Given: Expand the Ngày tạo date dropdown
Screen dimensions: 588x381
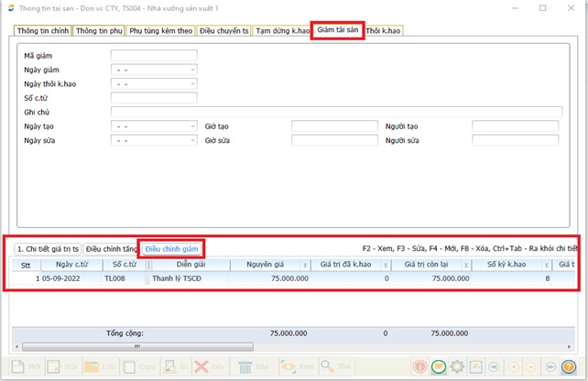Looking at the screenshot, I should click(192, 126).
